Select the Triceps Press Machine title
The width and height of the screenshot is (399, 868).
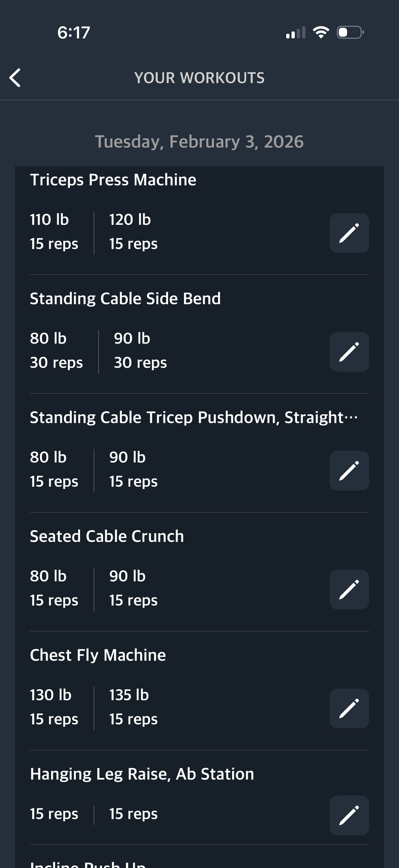click(113, 180)
